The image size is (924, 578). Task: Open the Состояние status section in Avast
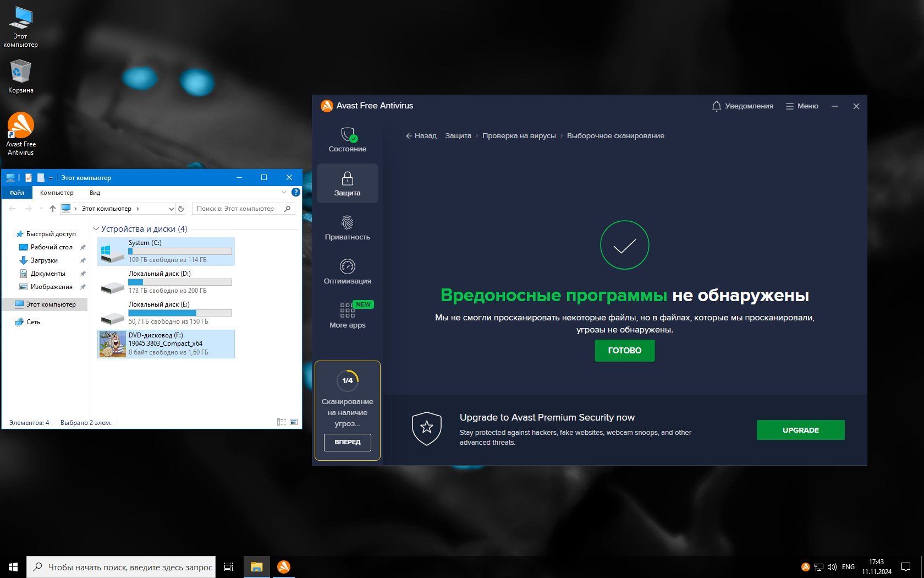[347, 139]
